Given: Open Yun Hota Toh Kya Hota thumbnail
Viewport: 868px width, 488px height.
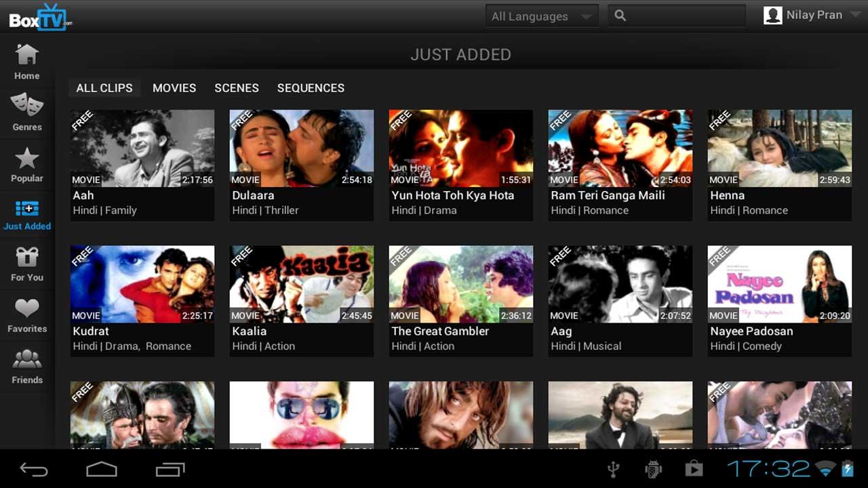Looking at the screenshot, I should (461, 148).
